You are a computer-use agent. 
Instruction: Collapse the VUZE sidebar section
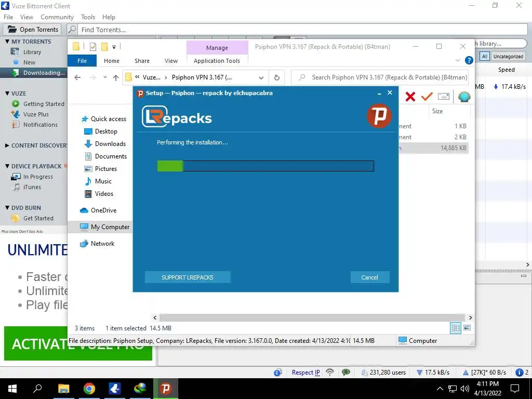click(7, 94)
